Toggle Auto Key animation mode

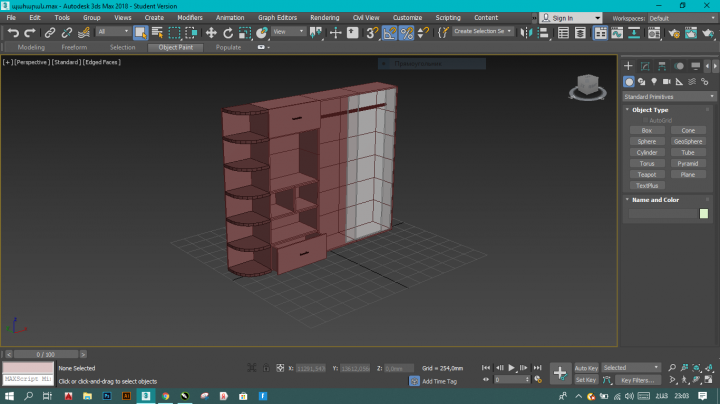tap(586, 368)
